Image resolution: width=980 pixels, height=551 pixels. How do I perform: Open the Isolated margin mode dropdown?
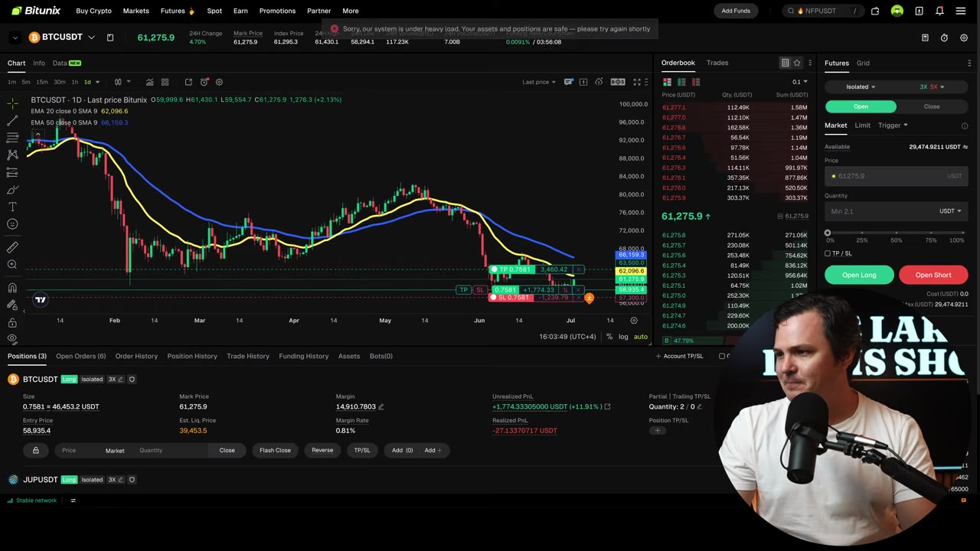click(x=861, y=86)
